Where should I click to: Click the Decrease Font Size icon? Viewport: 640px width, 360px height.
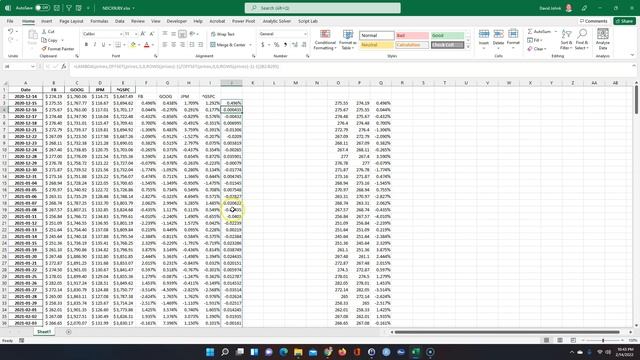point(151,34)
